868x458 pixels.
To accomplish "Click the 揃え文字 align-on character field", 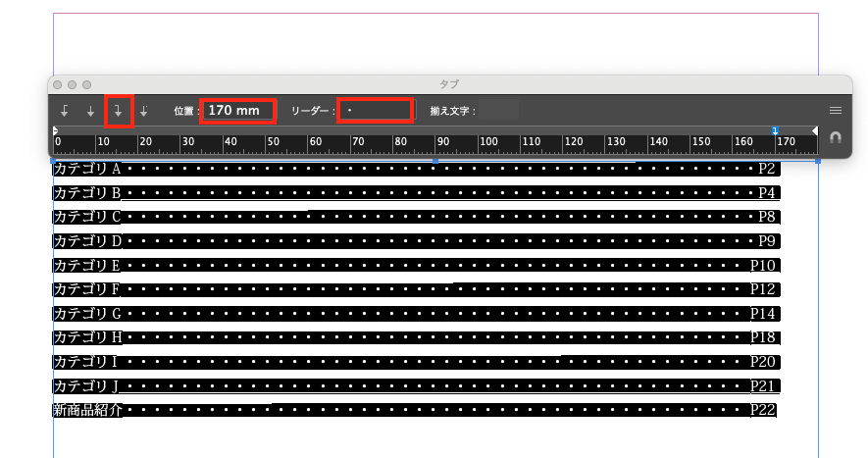I will point(499,111).
